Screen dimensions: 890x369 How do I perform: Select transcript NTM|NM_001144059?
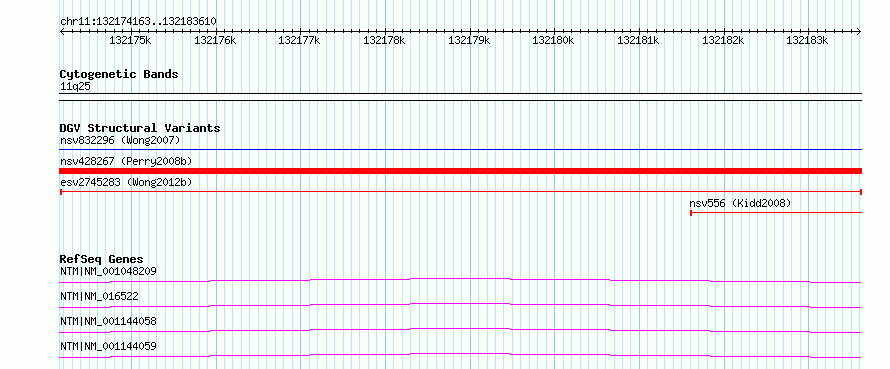[108, 346]
